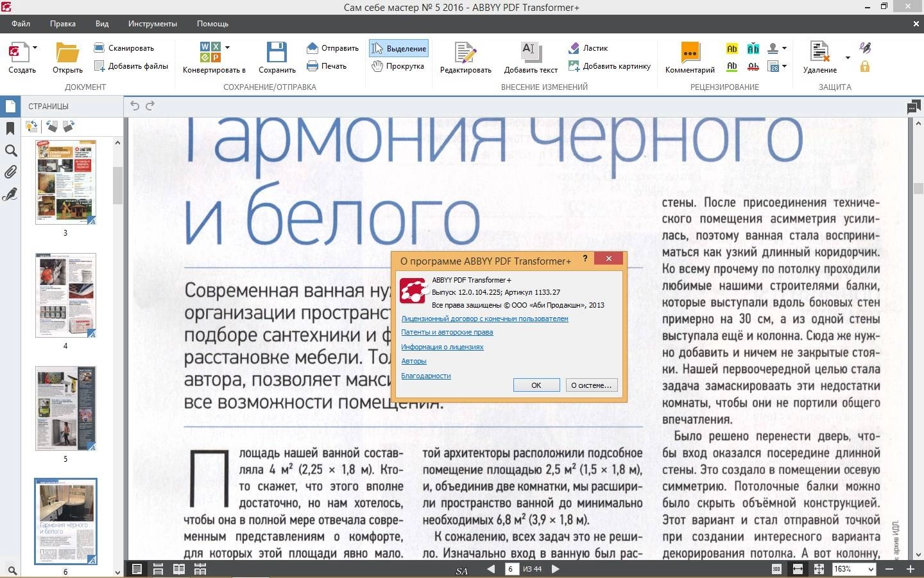Activate the Выделение selection tool
The height and width of the screenshot is (578, 924).
pyautogui.click(x=398, y=48)
